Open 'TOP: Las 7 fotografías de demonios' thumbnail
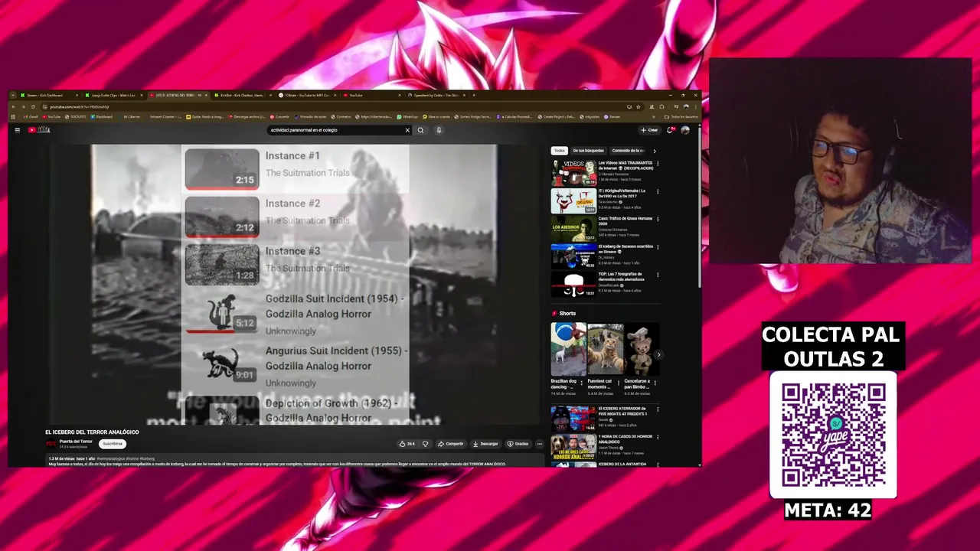 (573, 284)
